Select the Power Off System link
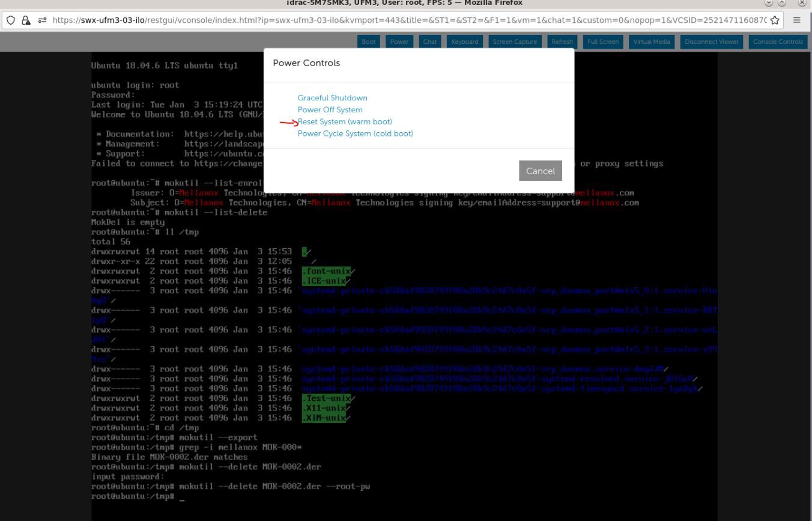Image resolution: width=812 pixels, height=521 pixels. click(330, 109)
